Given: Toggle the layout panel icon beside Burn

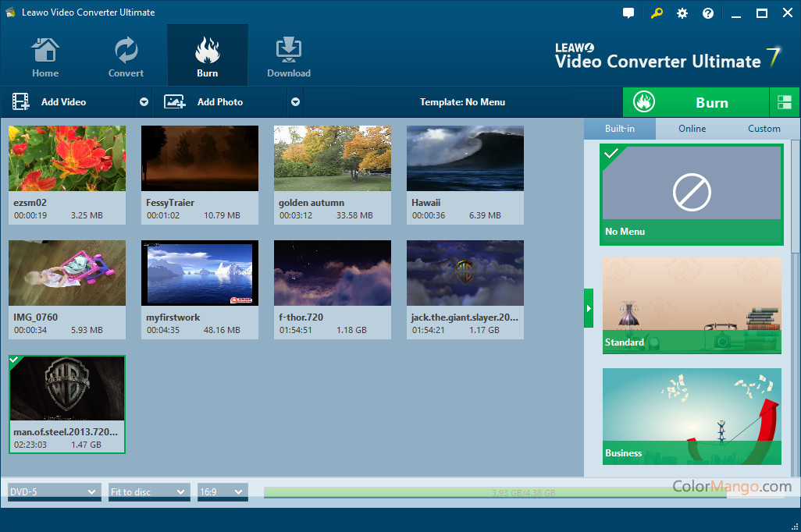Looking at the screenshot, I should pos(784,102).
